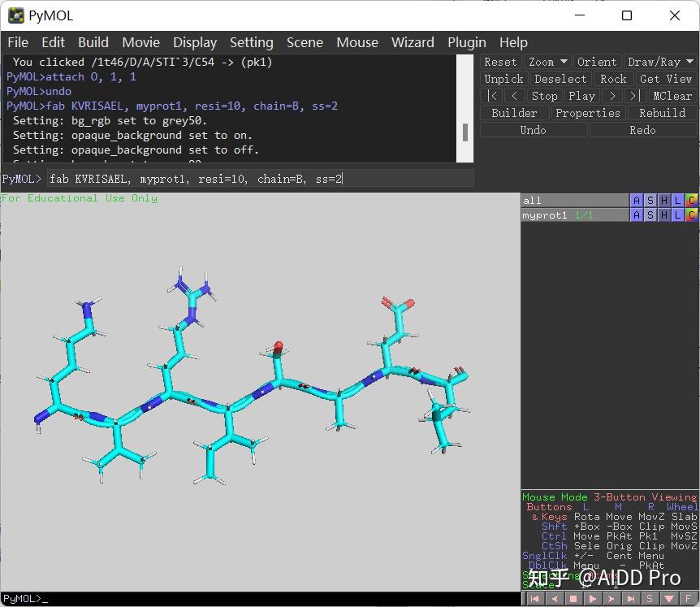700x607 pixels.
Task: Open the red arrow dropdown in the movie bar
Action: (x=669, y=598)
